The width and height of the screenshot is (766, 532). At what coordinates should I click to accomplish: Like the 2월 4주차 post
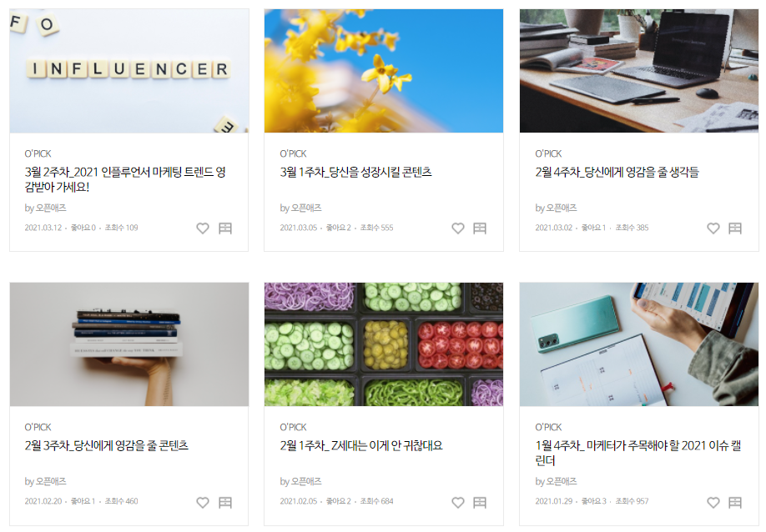[713, 228]
